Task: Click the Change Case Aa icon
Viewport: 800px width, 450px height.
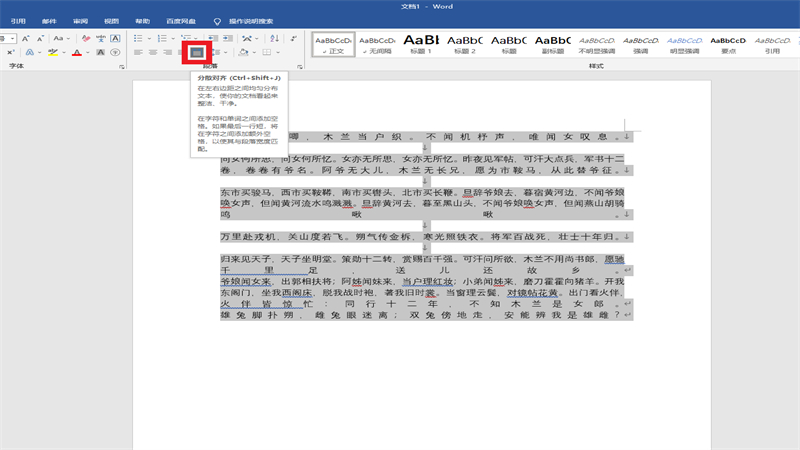Action: coord(58,38)
